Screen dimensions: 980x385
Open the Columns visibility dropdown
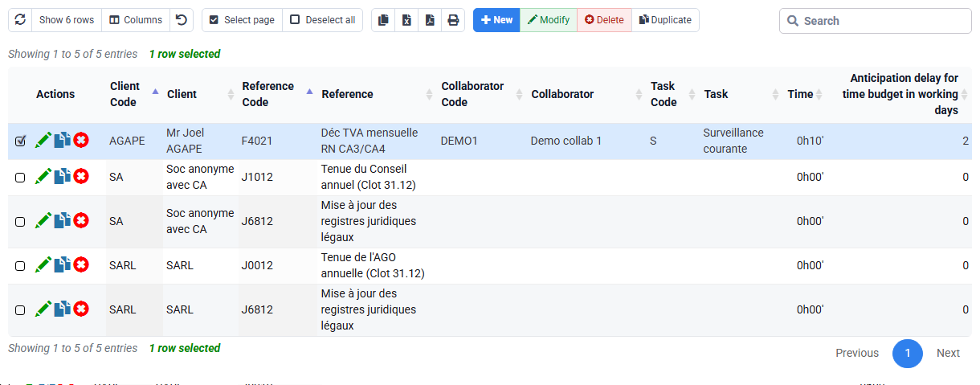tap(136, 20)
